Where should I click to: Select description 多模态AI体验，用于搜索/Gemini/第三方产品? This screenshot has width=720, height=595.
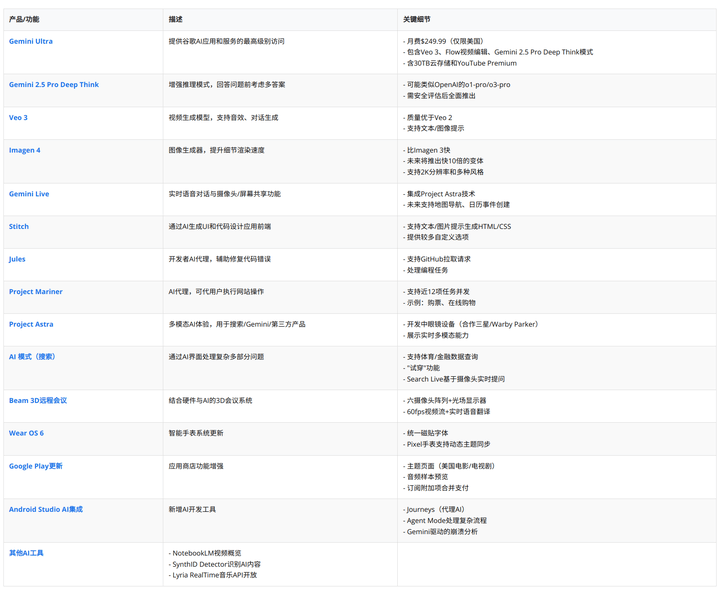(237, 324)
